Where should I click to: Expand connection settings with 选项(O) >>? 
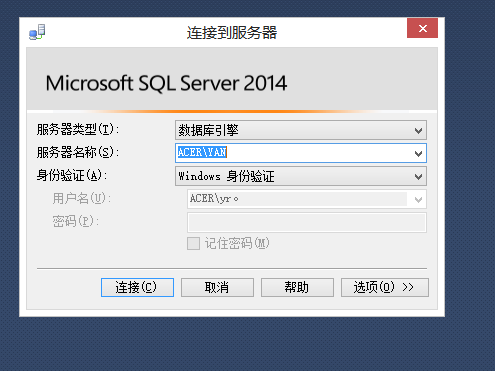point(385,287)
